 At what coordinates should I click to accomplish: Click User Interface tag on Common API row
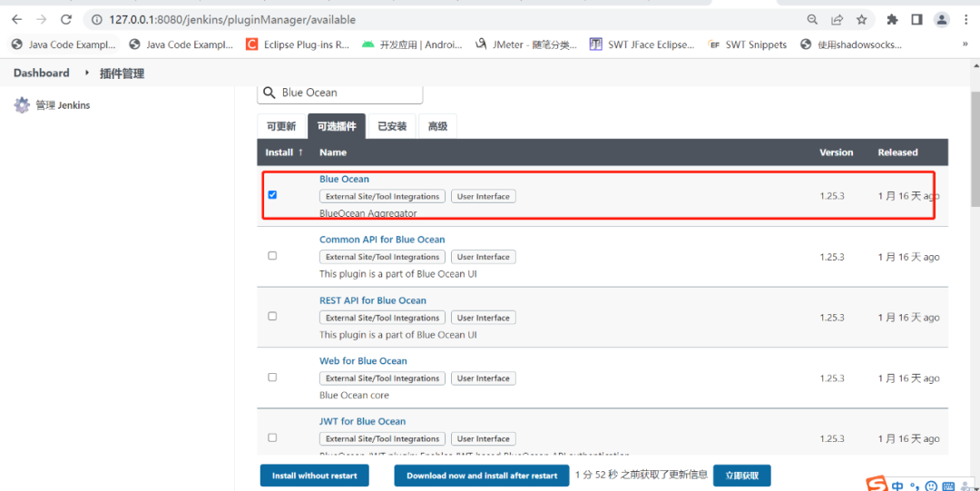tap(484, 257)
